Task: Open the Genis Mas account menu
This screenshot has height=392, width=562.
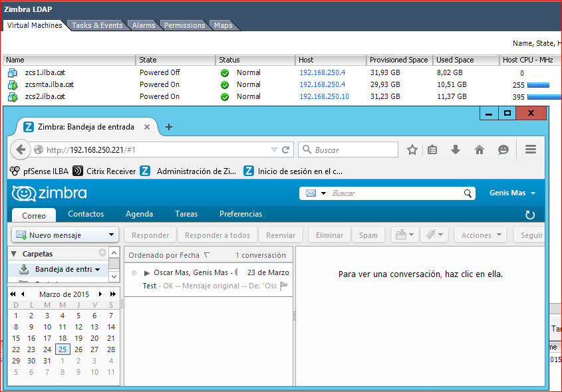Action: pos(512,193)
